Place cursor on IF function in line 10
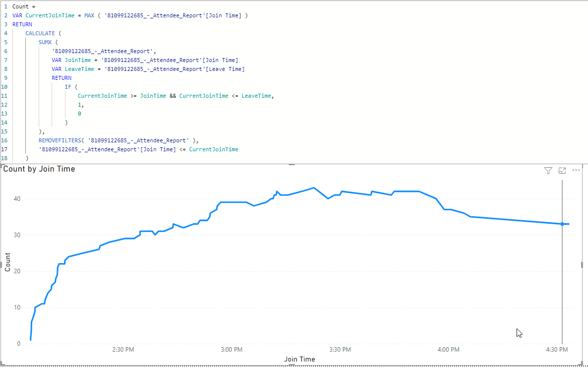Viewport: 588px width, 369px height. pos(68,87)
